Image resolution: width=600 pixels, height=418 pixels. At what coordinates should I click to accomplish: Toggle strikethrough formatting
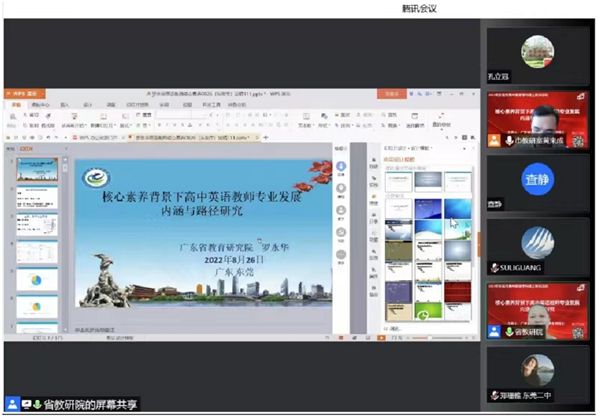183,125
